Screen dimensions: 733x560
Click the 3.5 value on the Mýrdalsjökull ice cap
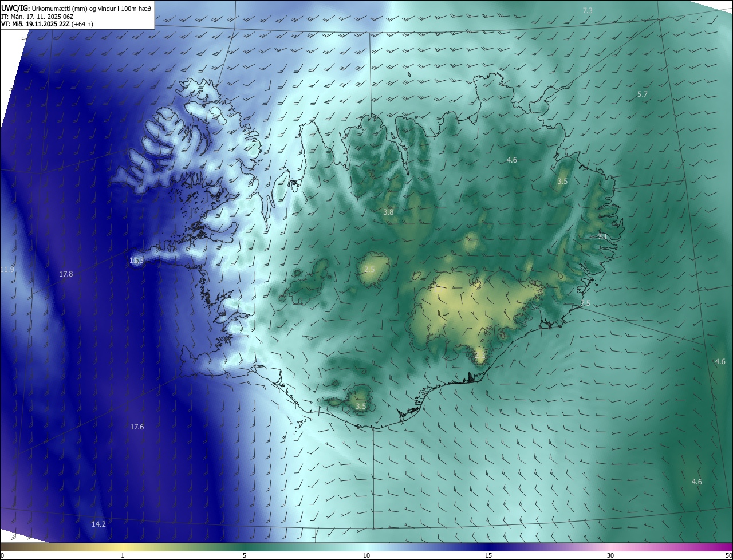coord(361,407)
